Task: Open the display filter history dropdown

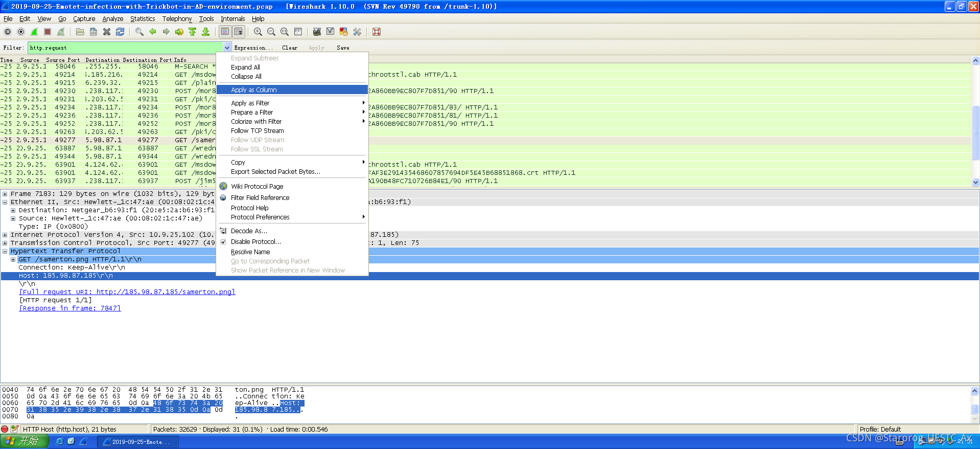Action: coord(227,48)
